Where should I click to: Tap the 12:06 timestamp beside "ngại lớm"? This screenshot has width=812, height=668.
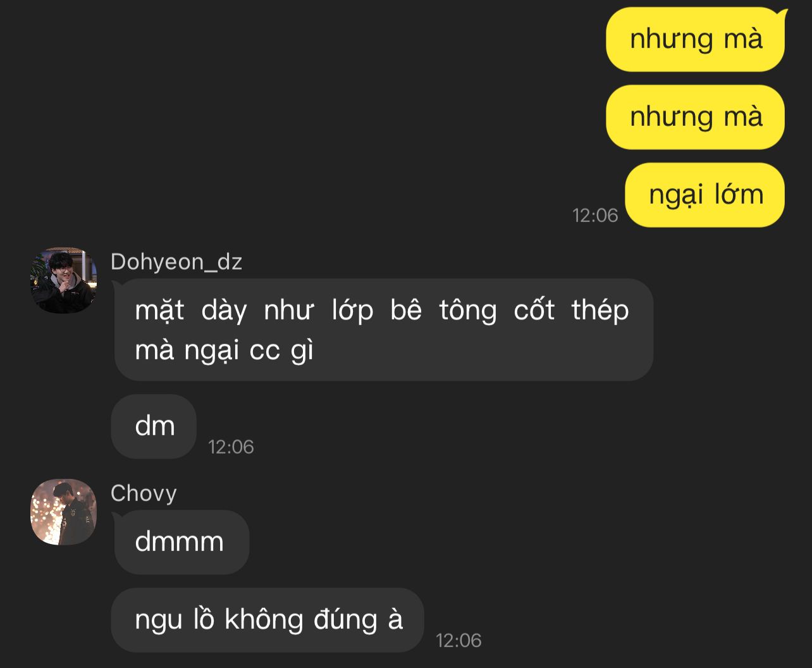click(x=595, y=215)
